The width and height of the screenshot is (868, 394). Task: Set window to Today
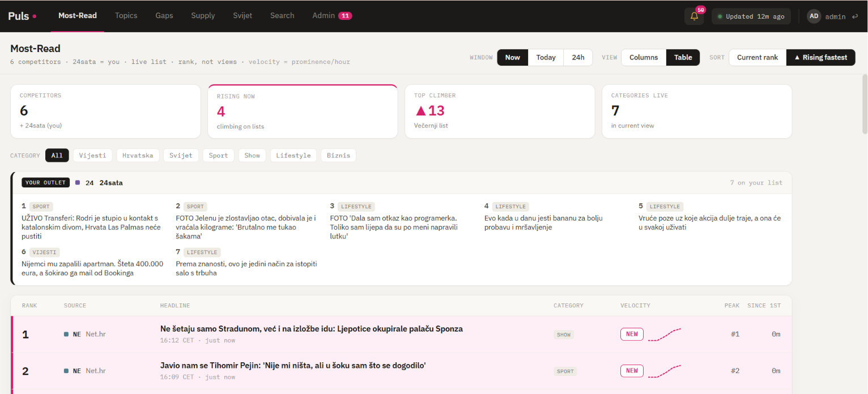[x=546, y=57]
